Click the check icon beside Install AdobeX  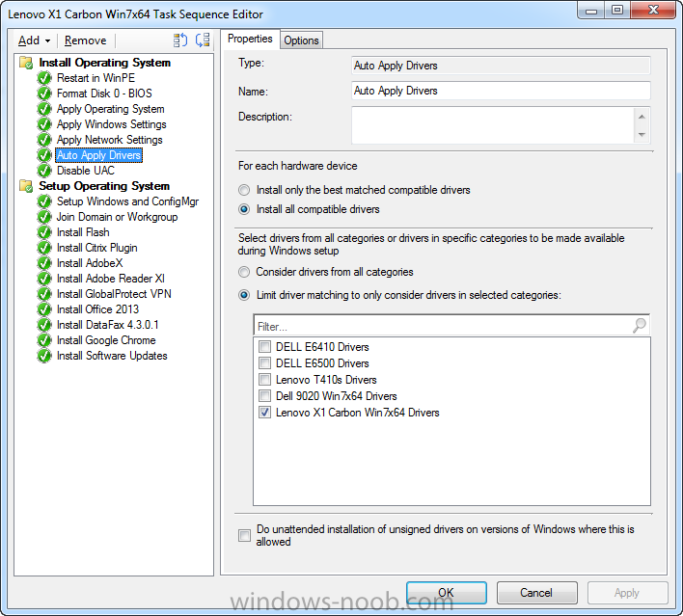44,263
